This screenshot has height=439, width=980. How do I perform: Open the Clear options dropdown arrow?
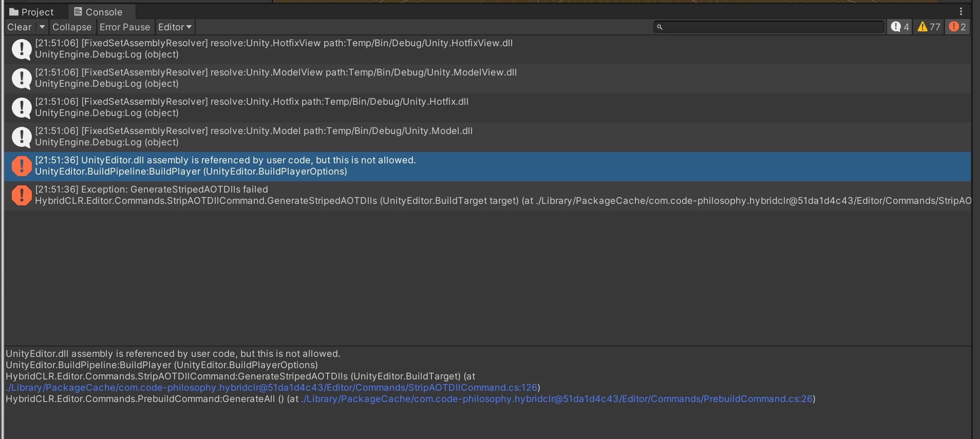pos(42,27)
